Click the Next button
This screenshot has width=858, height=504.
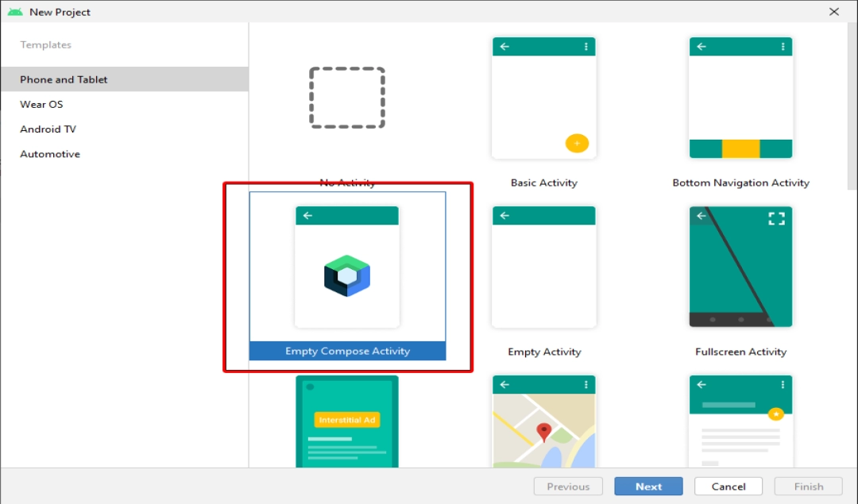pyautogui.click(x=648, y=486)
